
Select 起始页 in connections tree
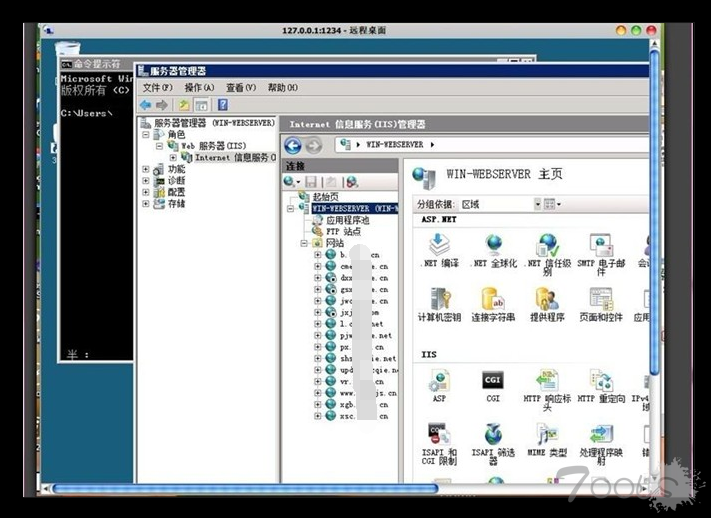point(326,197)
